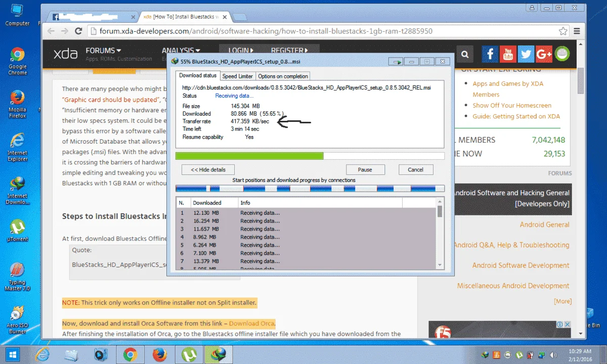The width and height of the screenshot is (607, 364).
Task: Open Guide: Getting Started on XDA link
Action: pyautogui.click(x=516, y=116)
